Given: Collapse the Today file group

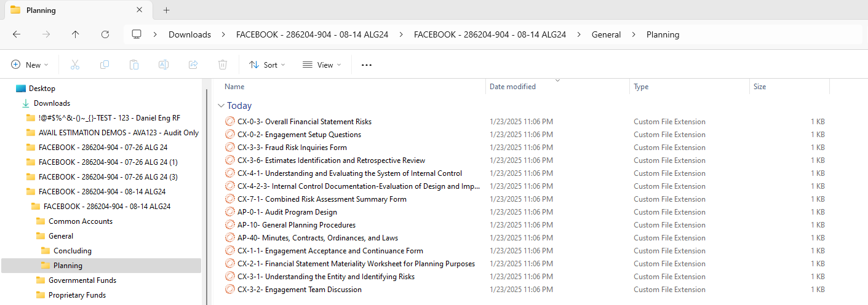Looking at the screenshot, I should click(221, 106).
